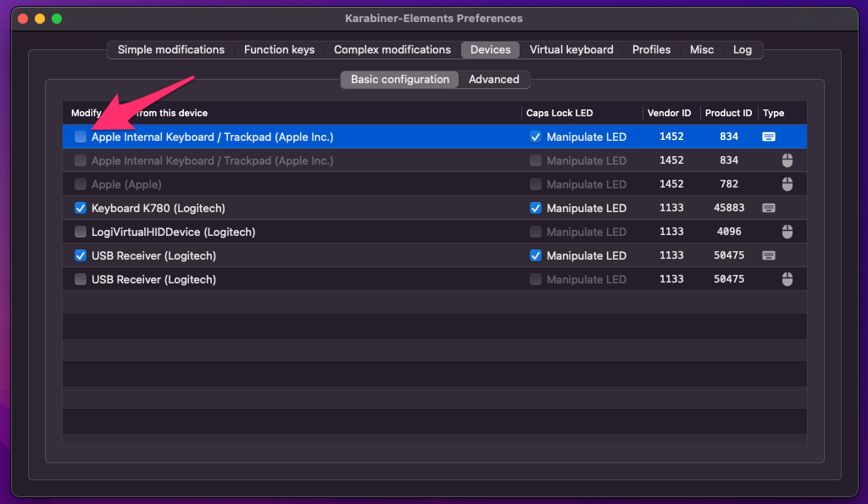Click the Product ID column header

[x=728, y=113]
